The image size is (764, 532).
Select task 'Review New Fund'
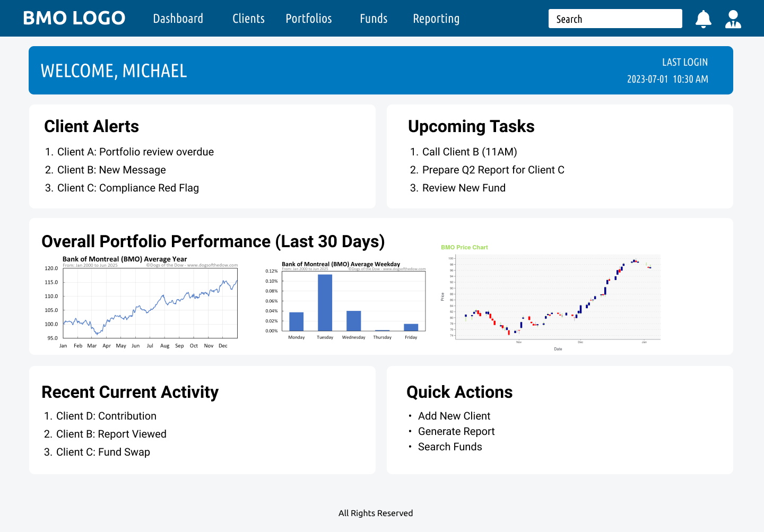(464, 188)
